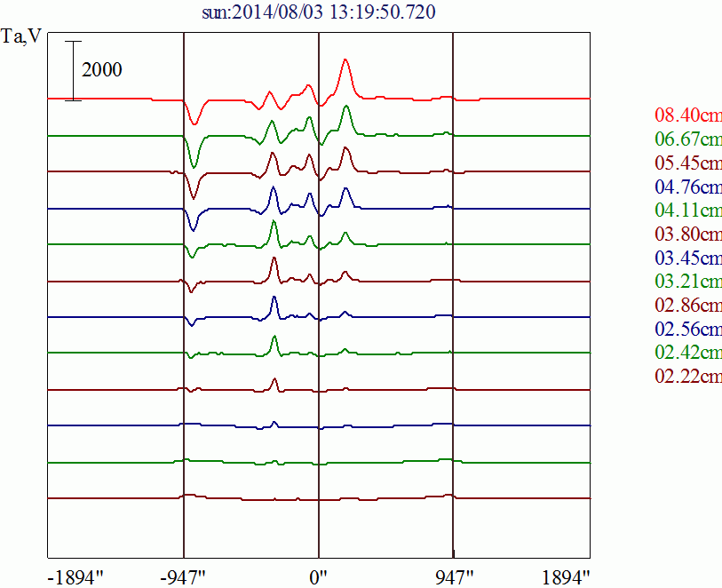Viewport: 722px width, 588px height.
Task: Click the 1894" x-axis tick label
Action: point(566,577)
